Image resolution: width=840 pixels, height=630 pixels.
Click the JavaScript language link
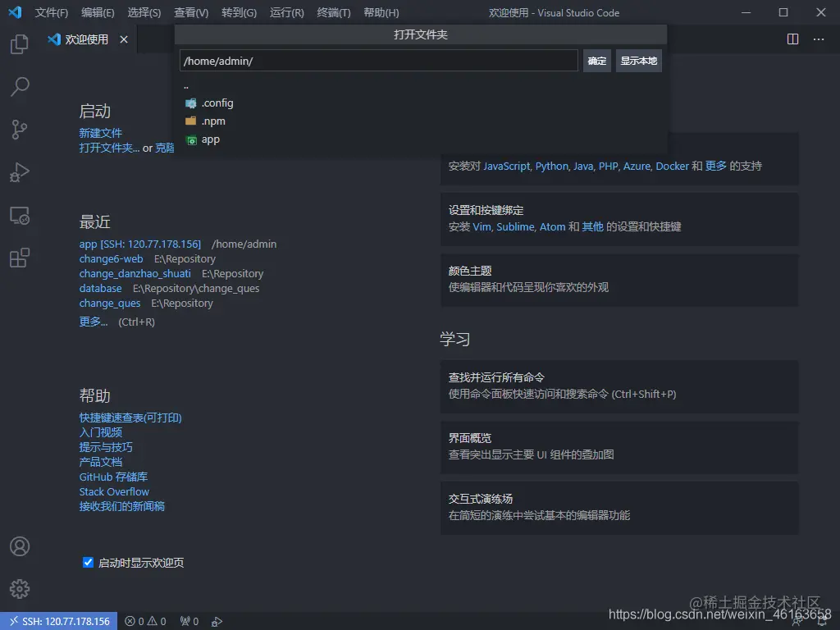point(506,166)
